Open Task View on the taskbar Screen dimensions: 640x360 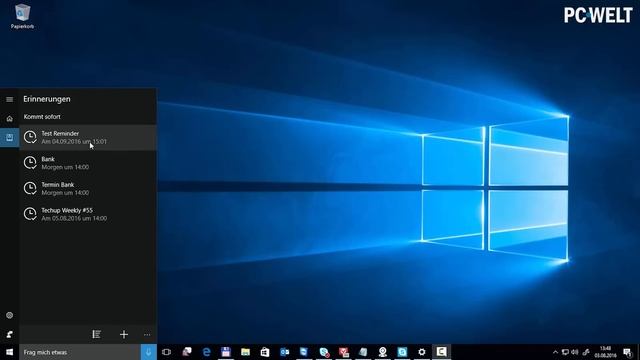pyautogui.click(x=166, y=352)
